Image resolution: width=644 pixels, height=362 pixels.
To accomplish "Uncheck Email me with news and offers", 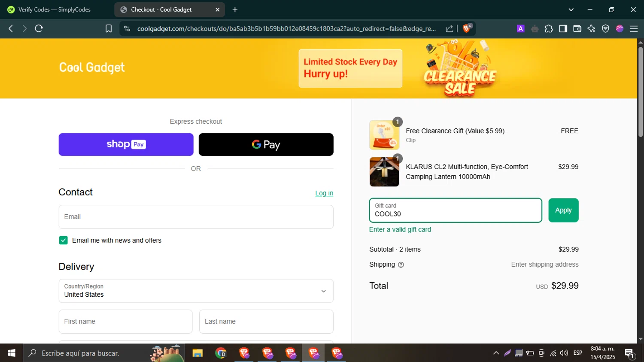I will point(64,240).
